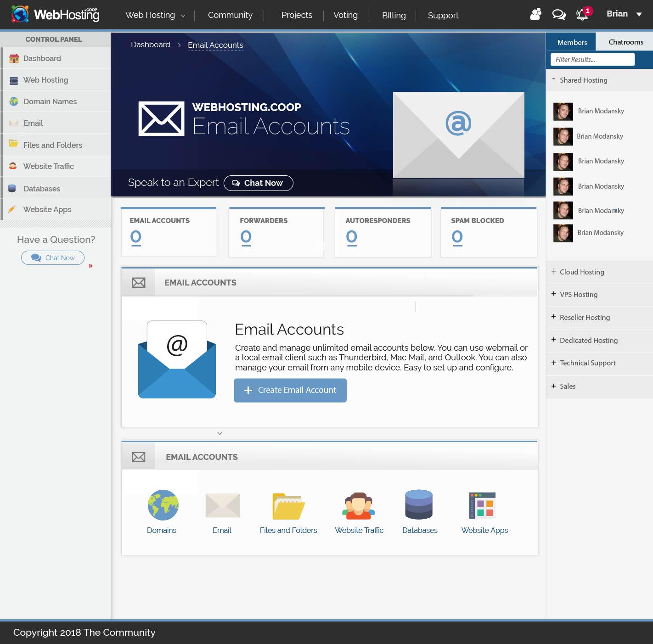The height and width of the screenshot is (644, 653).
Task: Click the WebHosting Coop globe logo
Action: 20,15
